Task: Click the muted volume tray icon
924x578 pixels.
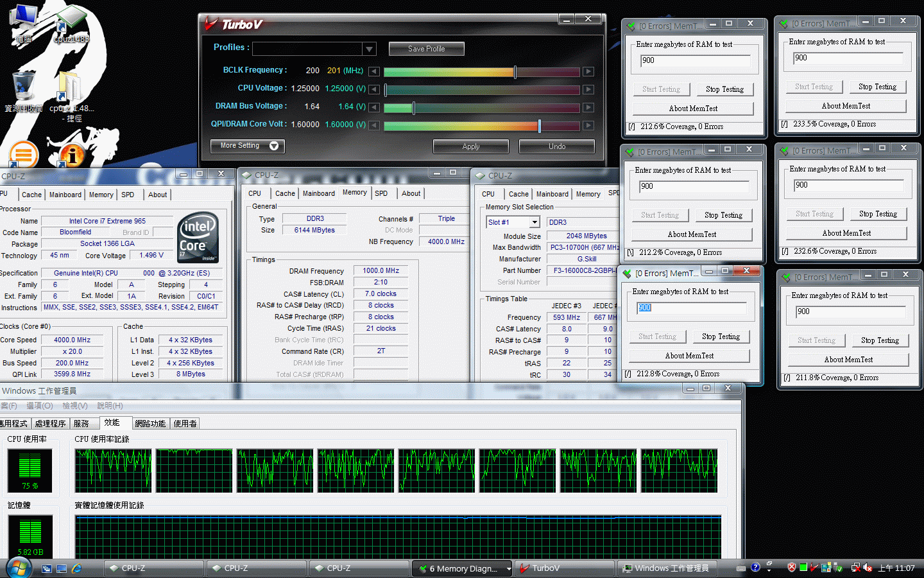Action: pos(868,568)
